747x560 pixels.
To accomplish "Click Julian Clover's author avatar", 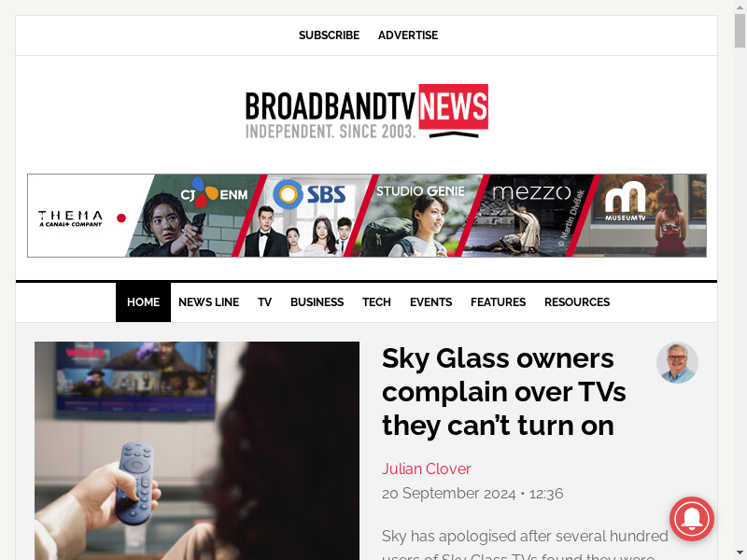I will click(677, 362).
